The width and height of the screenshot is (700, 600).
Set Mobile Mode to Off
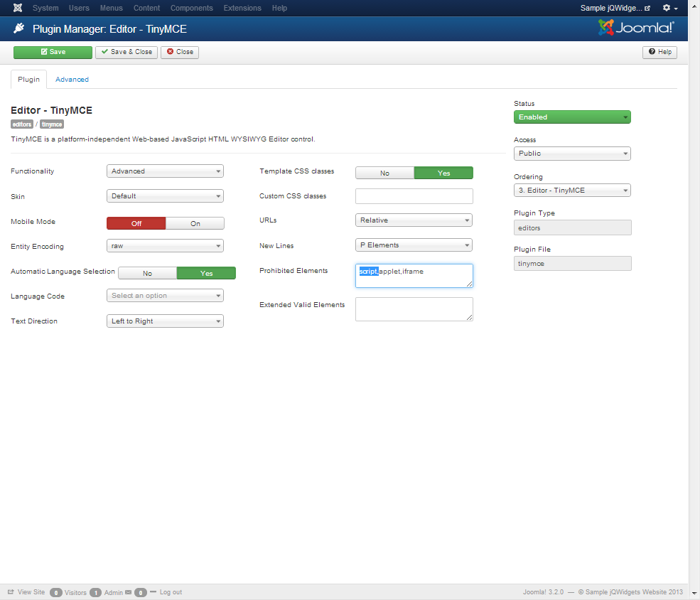[136, 223]
